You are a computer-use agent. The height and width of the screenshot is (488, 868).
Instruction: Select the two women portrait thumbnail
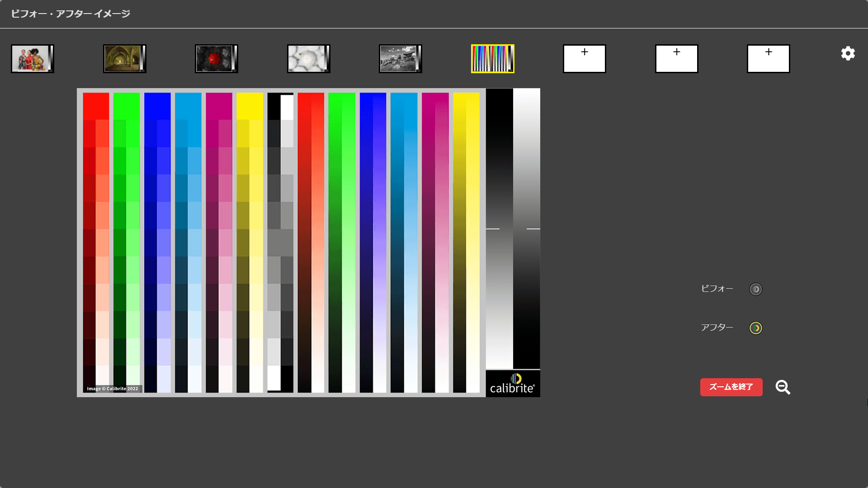point(33,59)
